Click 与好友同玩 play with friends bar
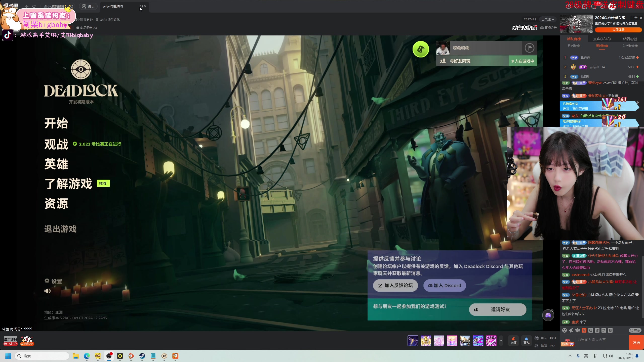Viewport: 644px width, 362px height. pos(487,61)
